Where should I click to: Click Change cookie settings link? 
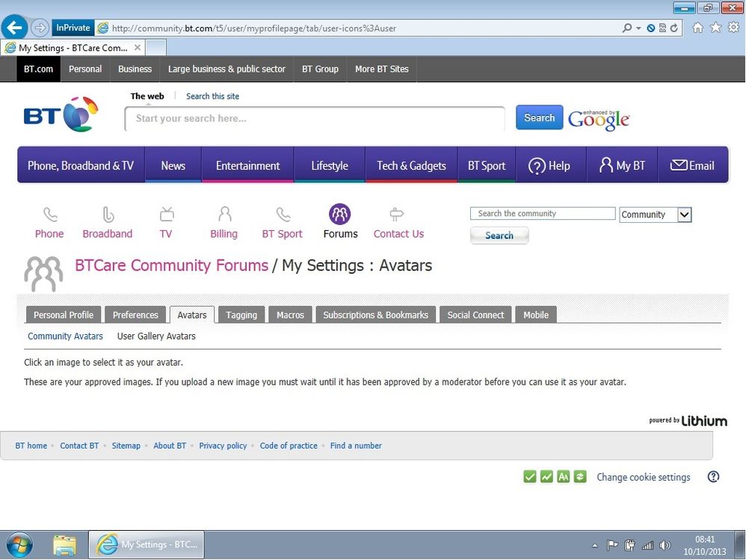click(644, 477)
